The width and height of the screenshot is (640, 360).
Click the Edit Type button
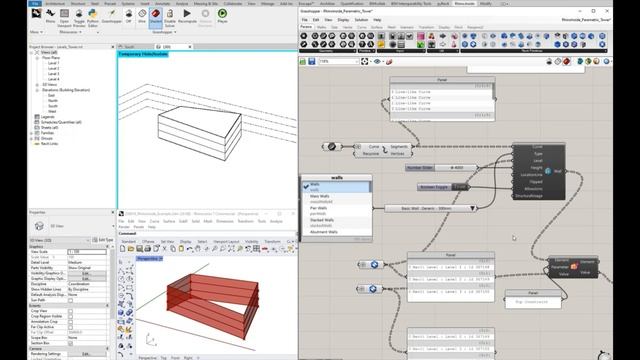[102, 240]
